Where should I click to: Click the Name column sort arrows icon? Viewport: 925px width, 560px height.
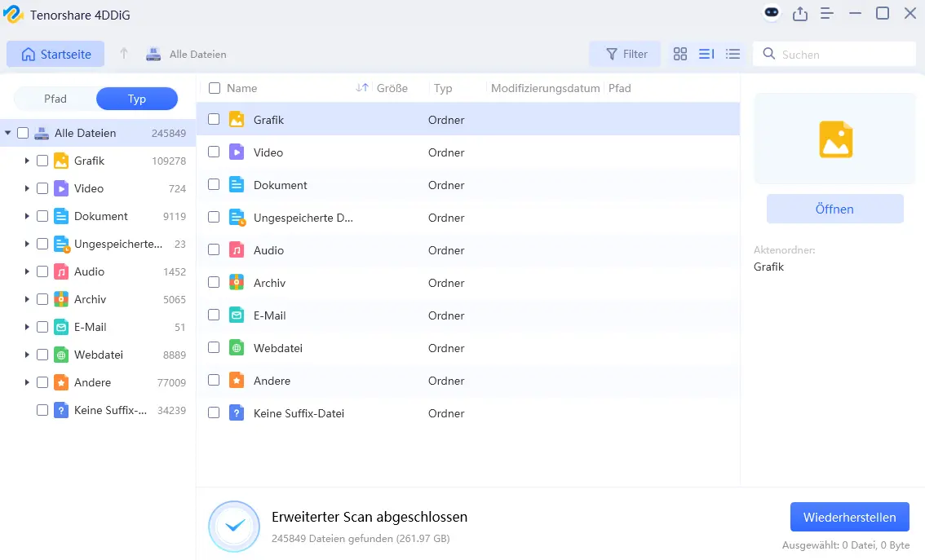coord(362,88)
